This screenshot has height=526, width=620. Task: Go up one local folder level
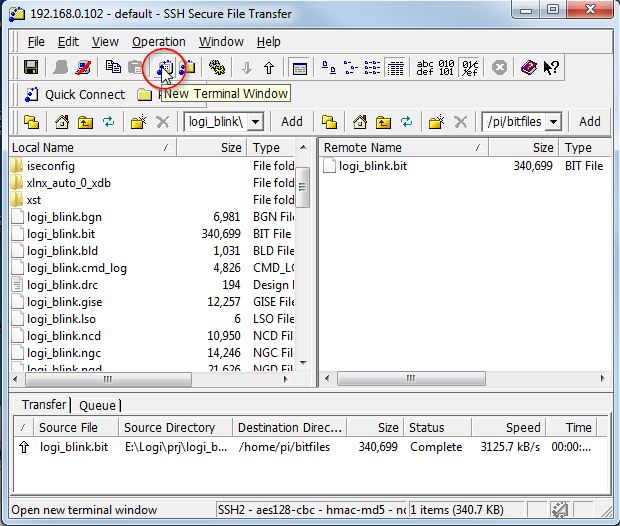[85, 122]
